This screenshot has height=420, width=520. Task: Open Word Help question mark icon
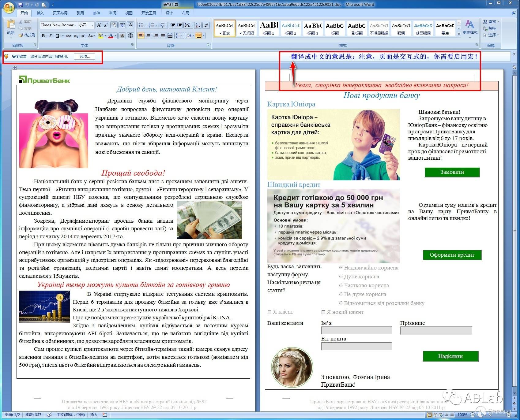(x=514, y=13)
